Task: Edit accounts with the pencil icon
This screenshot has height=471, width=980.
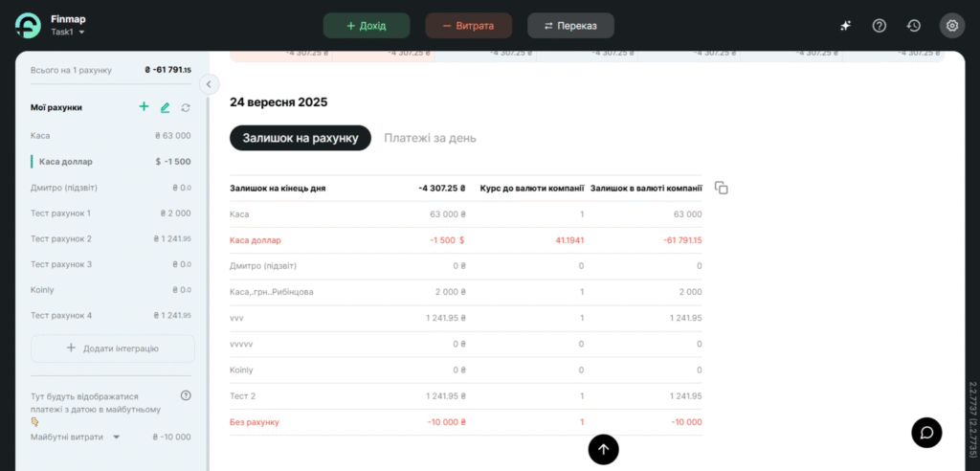Action: pyautogui.click(x=165, y=107)
